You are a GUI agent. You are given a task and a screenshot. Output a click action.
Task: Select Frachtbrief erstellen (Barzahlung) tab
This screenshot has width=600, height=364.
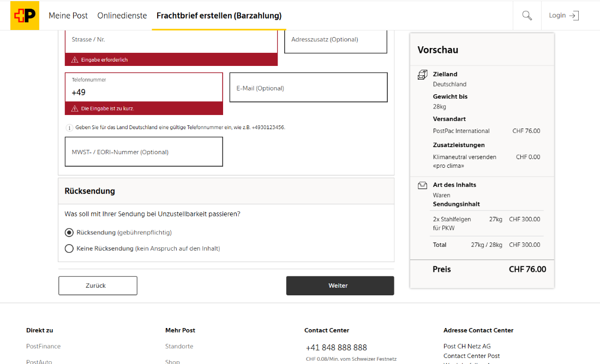coord(219,16)
